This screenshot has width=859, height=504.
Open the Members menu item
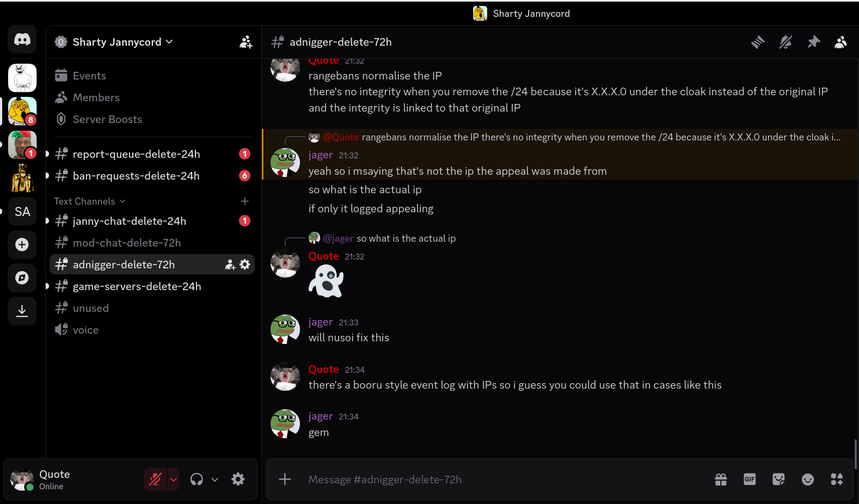[x=96, y=97]
